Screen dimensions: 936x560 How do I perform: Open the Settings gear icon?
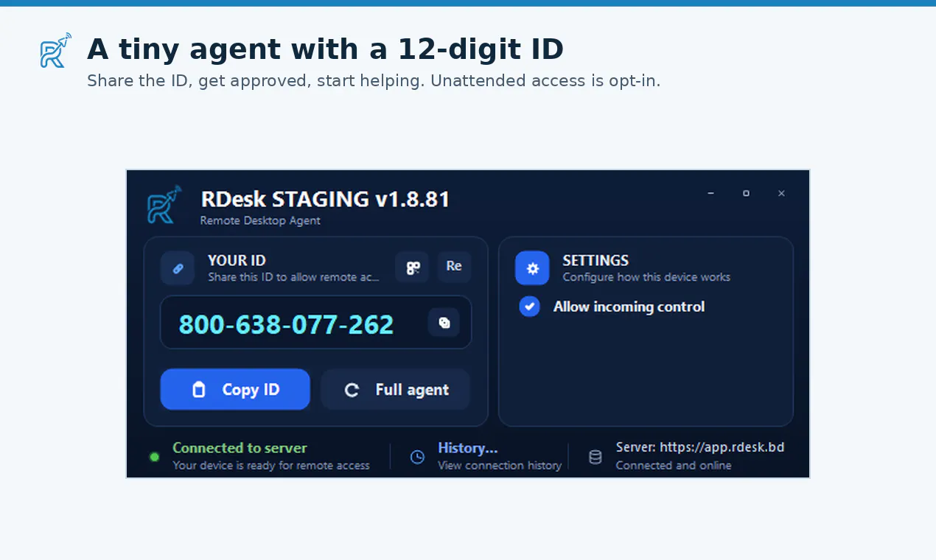[532, 268]
